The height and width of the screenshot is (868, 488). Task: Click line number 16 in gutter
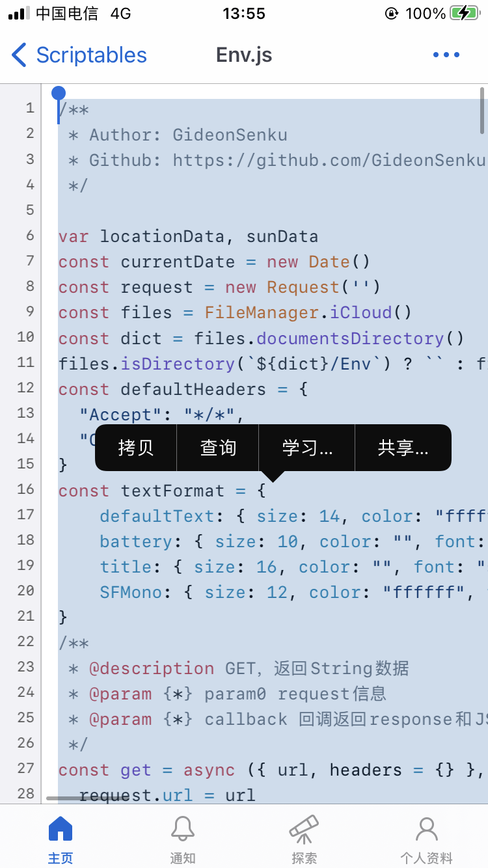tap(26, 489)
